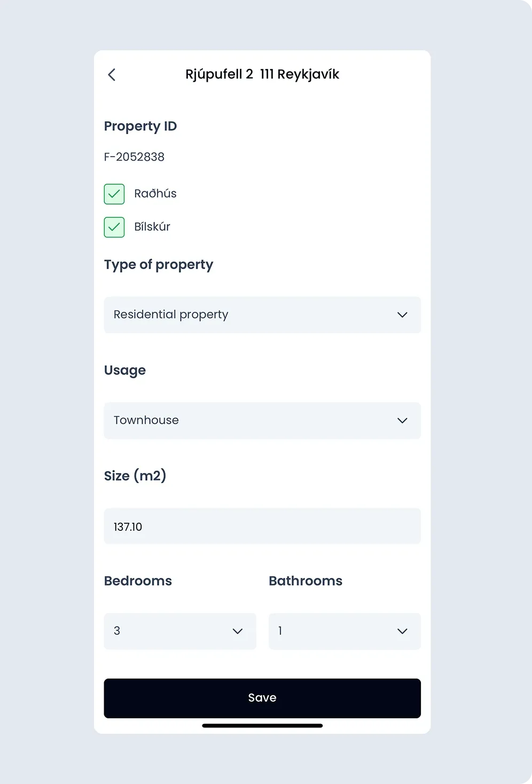The width and height of the screenshot is (532, 784).
Task: Click the Raðhús checkbox label text
Action: click(x=155, y=194)
